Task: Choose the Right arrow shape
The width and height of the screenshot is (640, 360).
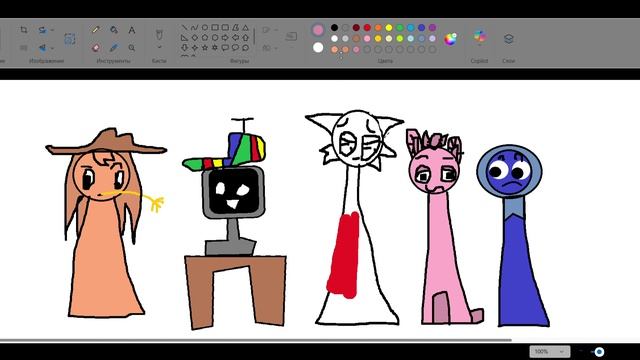Action: 225,38
